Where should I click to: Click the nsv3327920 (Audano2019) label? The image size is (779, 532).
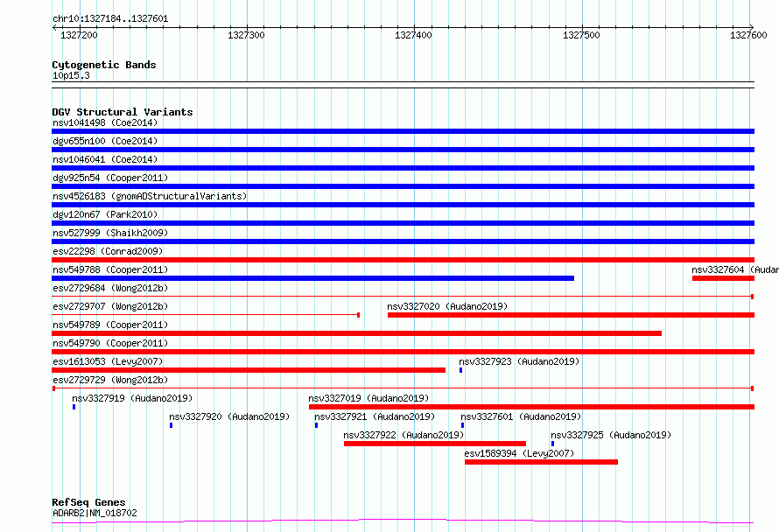pos(229,416)
